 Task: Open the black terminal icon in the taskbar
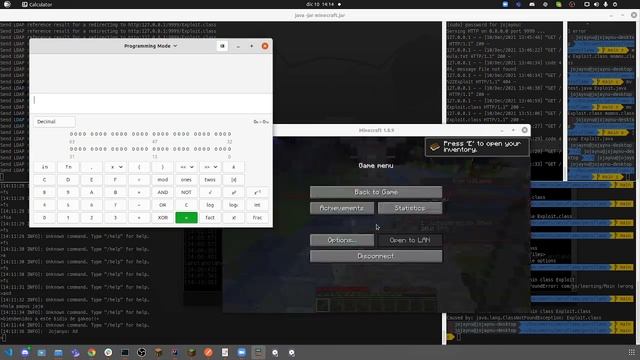click(x=125, y=352)
